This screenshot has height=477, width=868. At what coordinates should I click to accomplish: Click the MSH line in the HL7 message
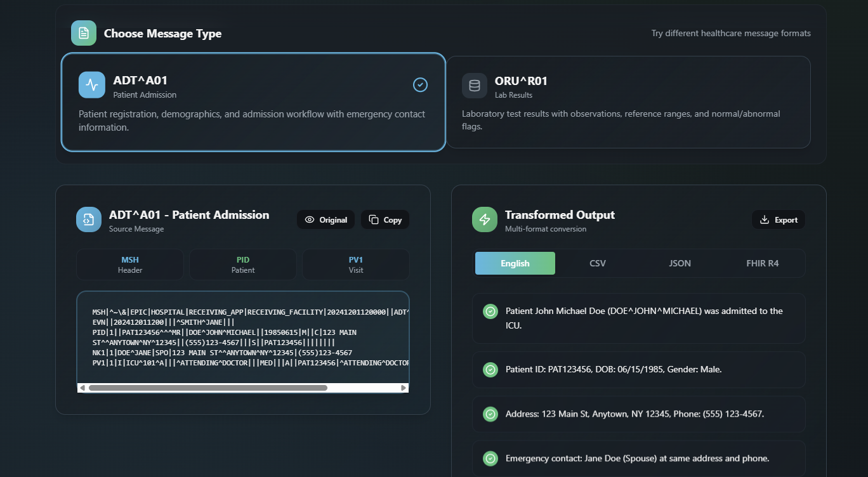[251, 312]
